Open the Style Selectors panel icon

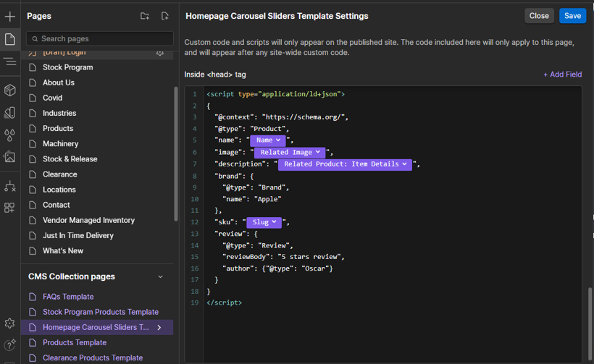tap(10, 112)
